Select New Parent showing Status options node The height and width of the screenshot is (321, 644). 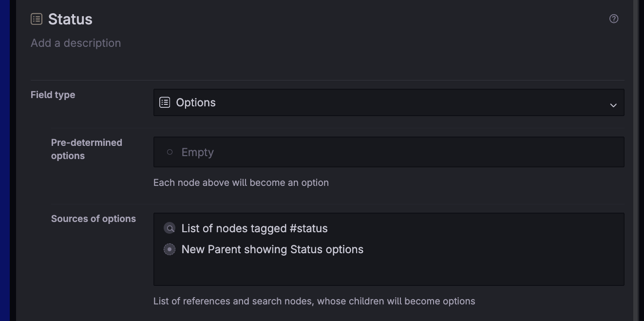272,249
